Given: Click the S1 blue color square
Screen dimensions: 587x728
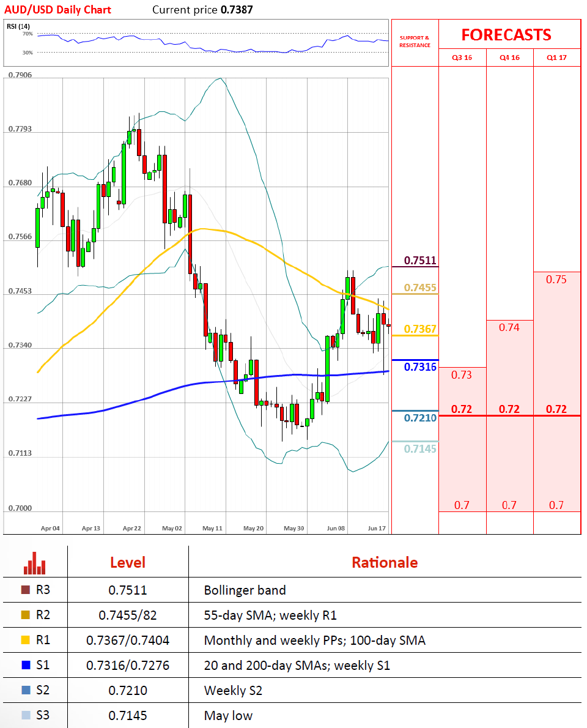Looking at the screenshot, I should click(26, 665).
